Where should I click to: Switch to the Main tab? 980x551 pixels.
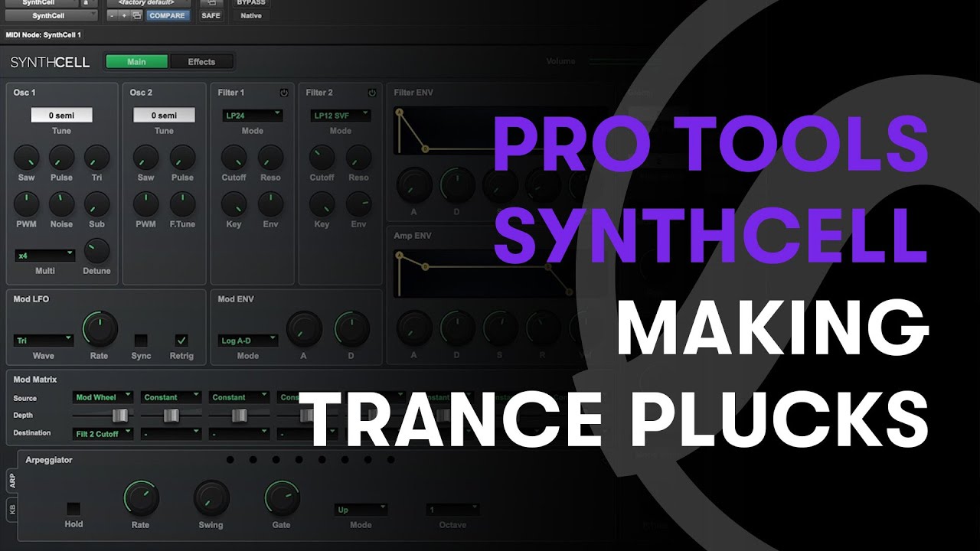pyautogui.click(x=136, y=62)
